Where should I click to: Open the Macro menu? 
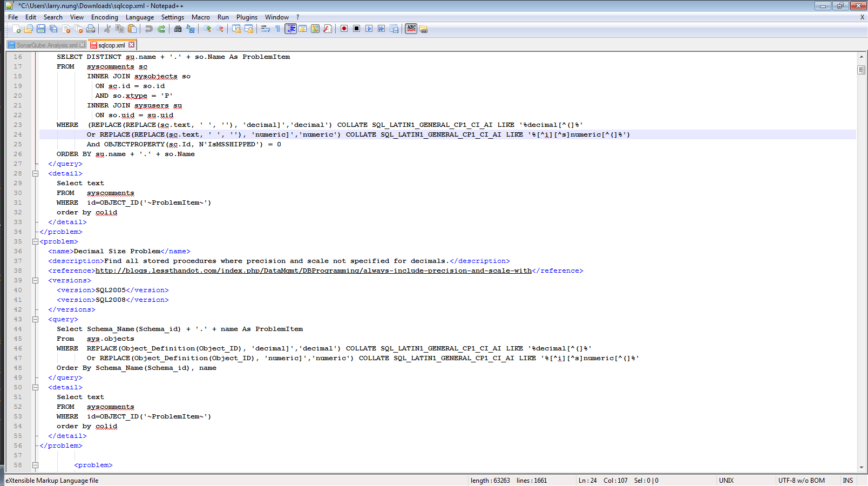pyautogui.click(x=201, y=17)
